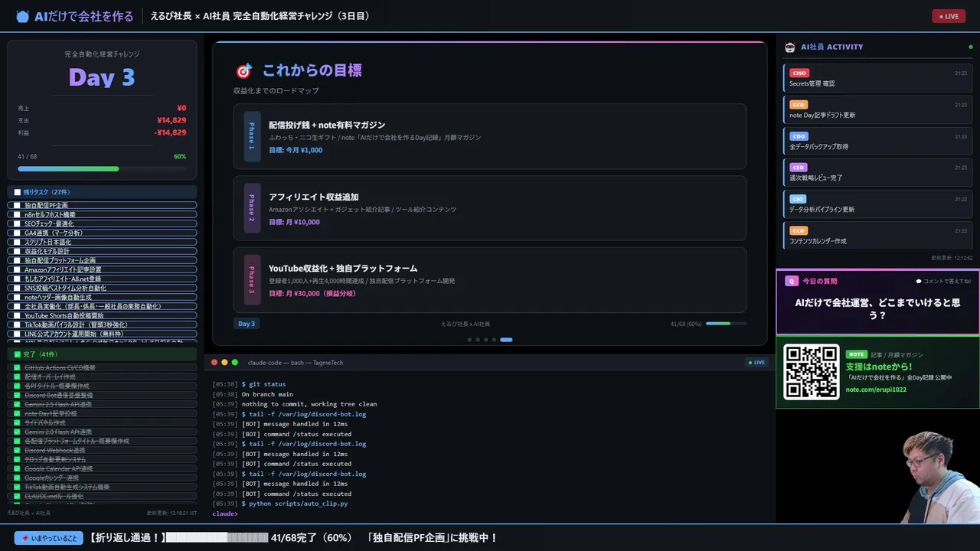980x551 pixels.
Task: Go to the fourth slide pagination dot
Action: [494, 339]
